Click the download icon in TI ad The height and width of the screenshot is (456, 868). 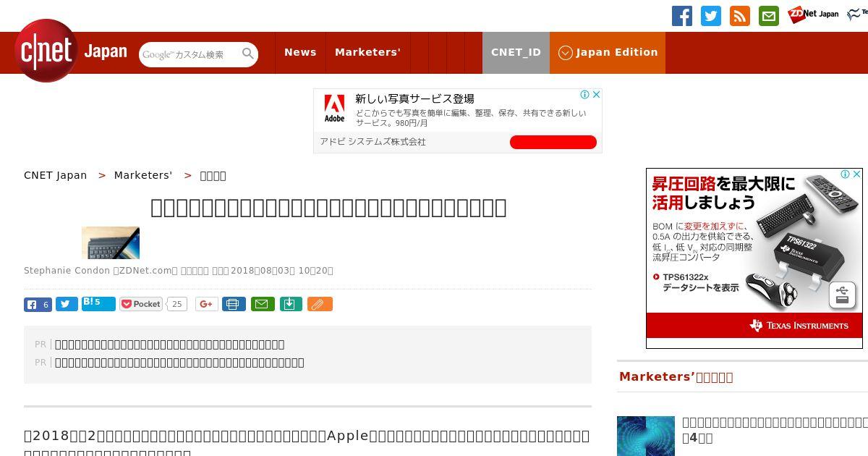coord(842,295)
